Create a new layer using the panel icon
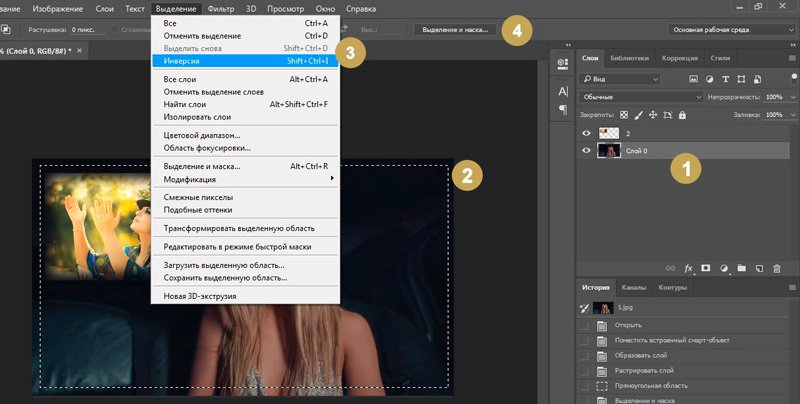The width and height of the screenshot is (800, 404). click(759, 268)
